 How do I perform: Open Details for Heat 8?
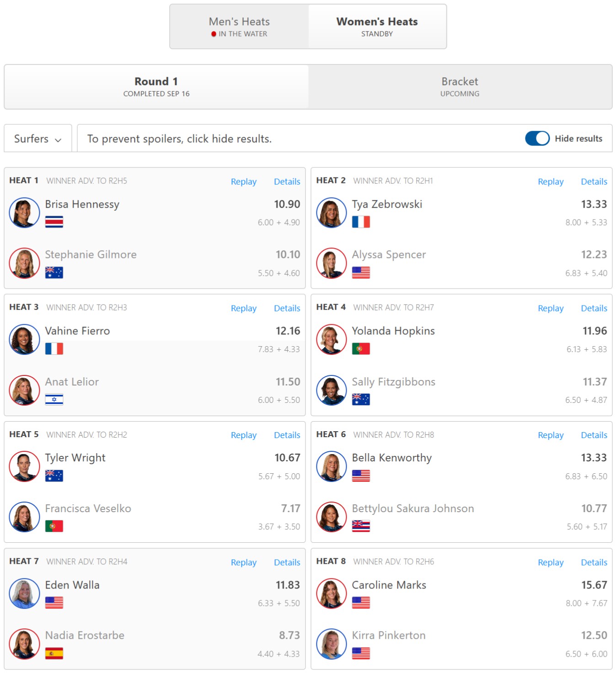coord(594,562)
